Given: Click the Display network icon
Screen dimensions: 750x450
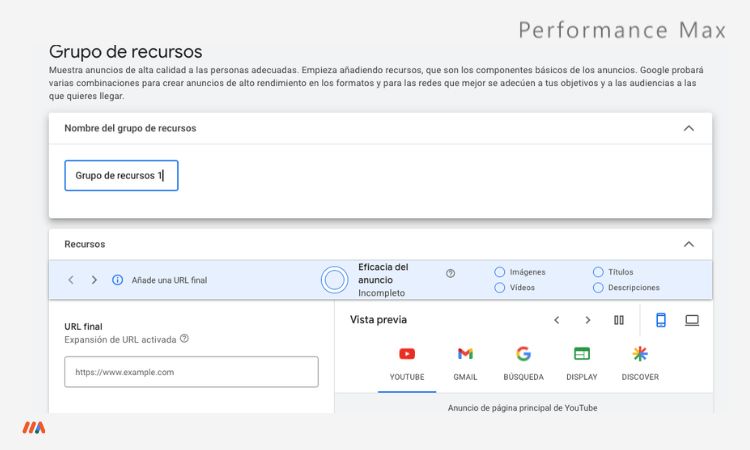Looking at the screenshot, I should [x=581, y=354].
